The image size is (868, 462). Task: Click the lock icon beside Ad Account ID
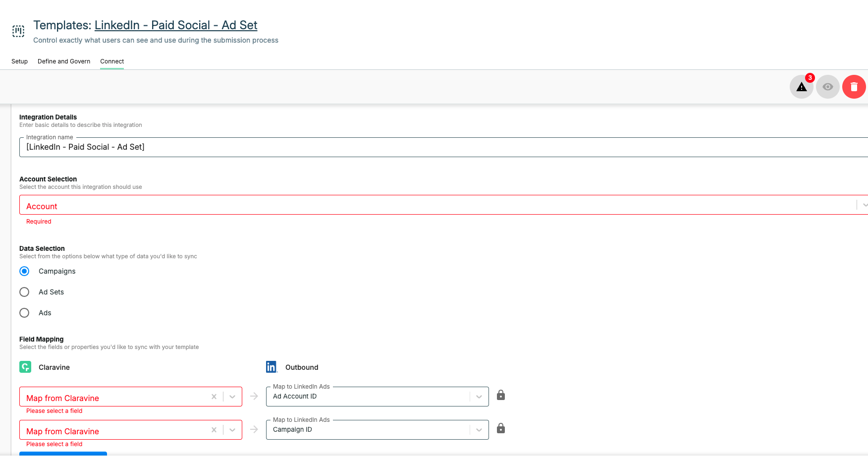pyautogui.click(x=501, y=395)
